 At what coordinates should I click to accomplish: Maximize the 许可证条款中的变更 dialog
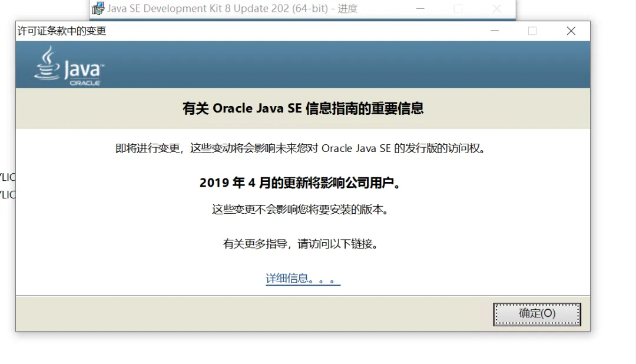click(532, 31)
